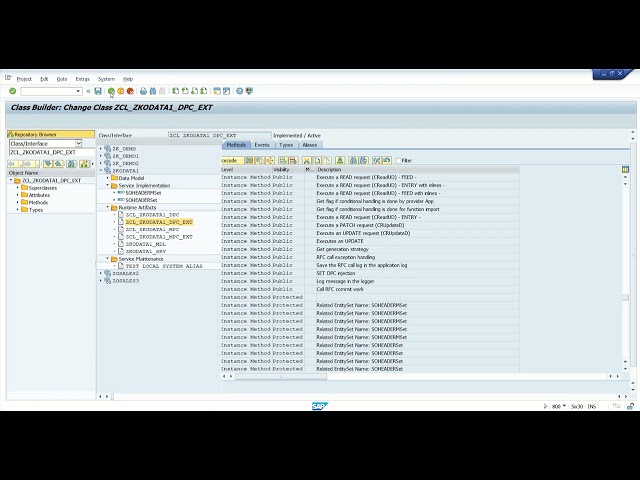
Task: Click the methods table horizontal scrollbar
Action: (x=281, y=376)
